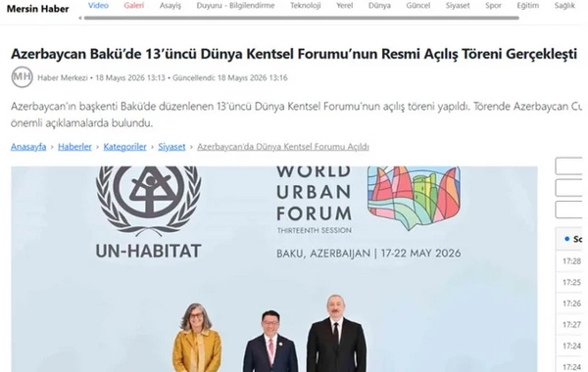Open the Güncel category
This screenshot has width=588, height=372.
[418, 5]
